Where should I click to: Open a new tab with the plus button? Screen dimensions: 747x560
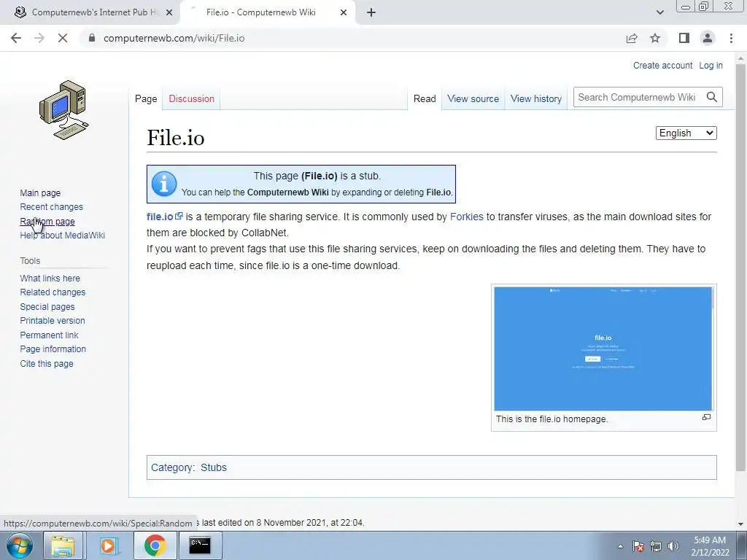click(371, 12)
